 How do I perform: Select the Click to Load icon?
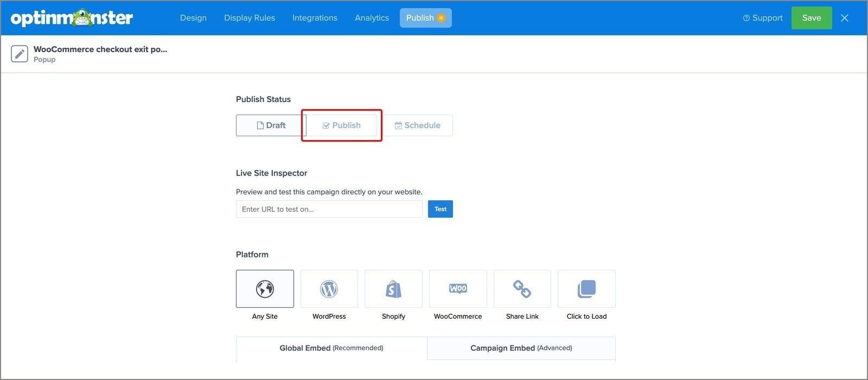point(586,289)
